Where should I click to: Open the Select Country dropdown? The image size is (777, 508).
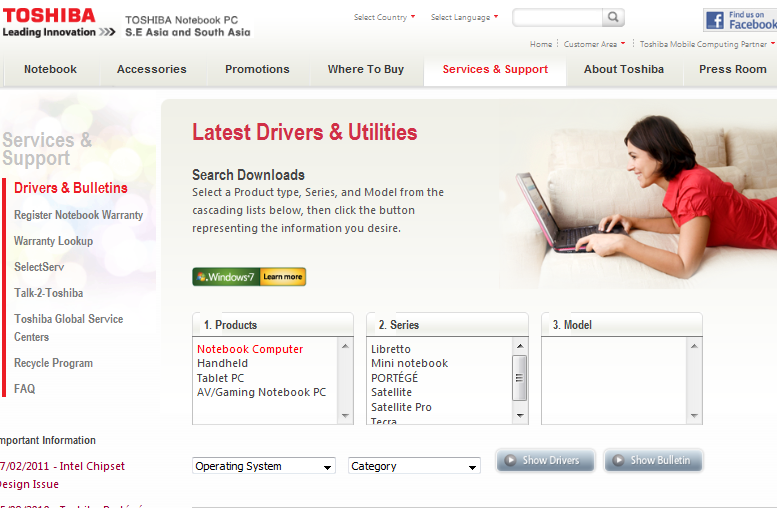385,17
